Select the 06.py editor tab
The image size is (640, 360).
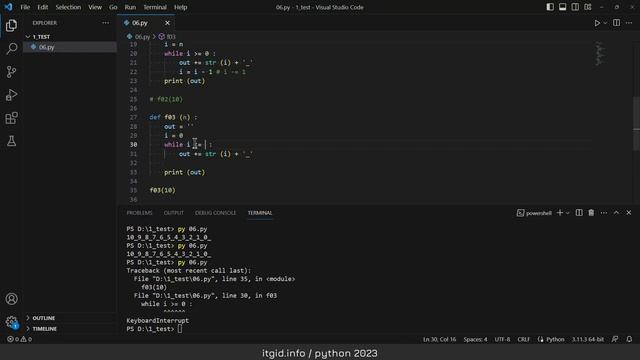click(x=140, y=23)
